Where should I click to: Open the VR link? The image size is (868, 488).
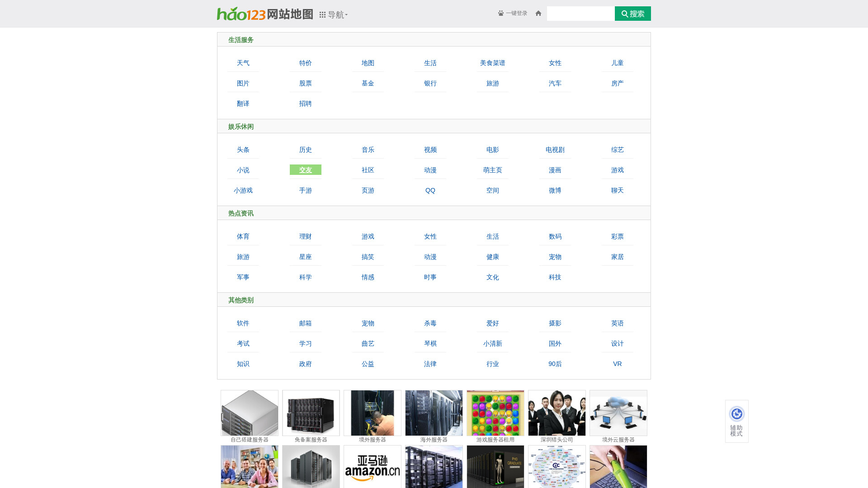pyautogui.click(x=618, y=364)
